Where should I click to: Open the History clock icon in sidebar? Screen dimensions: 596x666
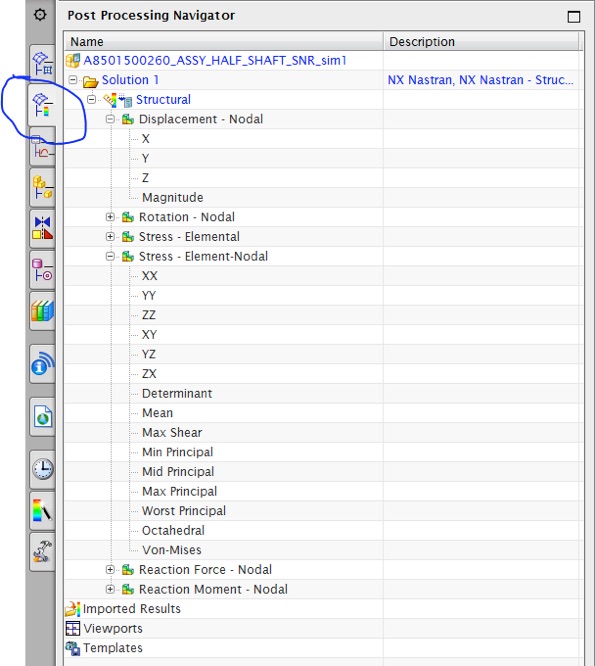point(42,469)
